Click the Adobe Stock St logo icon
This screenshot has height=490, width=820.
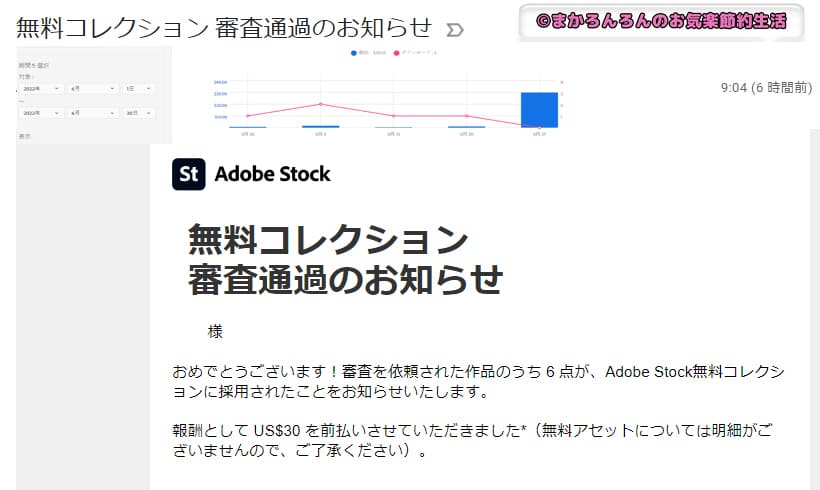point(189,174)
